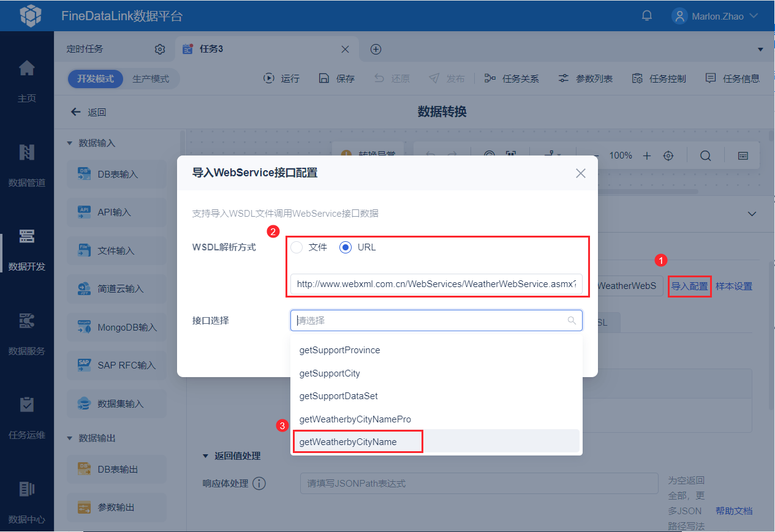The image size is (775, 532).
Task: Close the 任务3 tab
Action: [x=345, y=50]
